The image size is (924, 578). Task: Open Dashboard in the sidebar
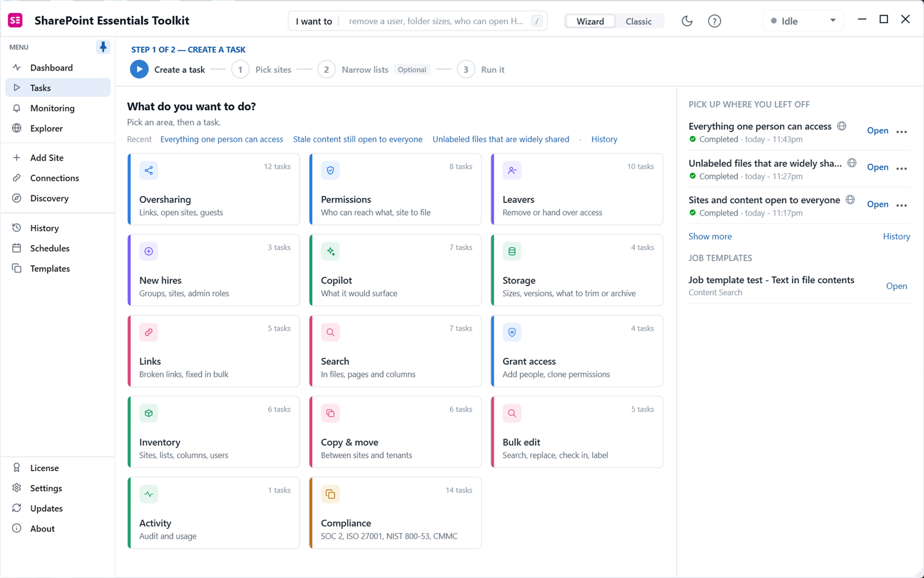(58, 68)
